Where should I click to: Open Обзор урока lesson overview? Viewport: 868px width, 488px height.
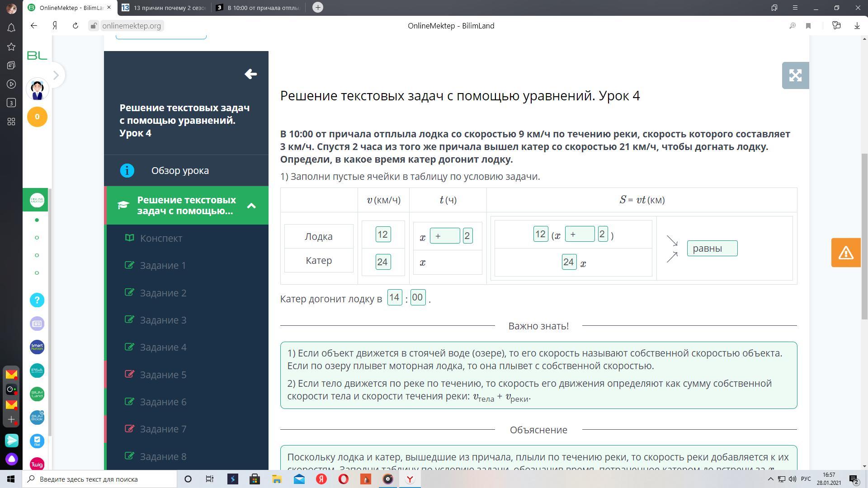pos(180,171)
